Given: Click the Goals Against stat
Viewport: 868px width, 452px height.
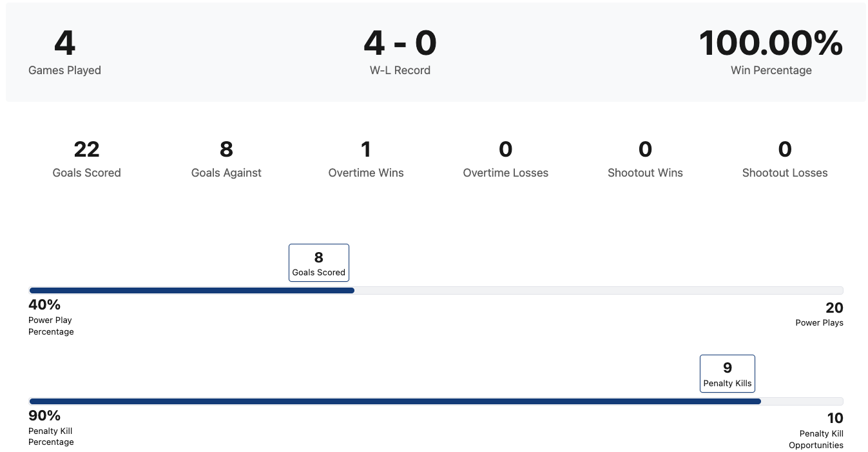Looking at the screenshot, I should pos(226,159).
